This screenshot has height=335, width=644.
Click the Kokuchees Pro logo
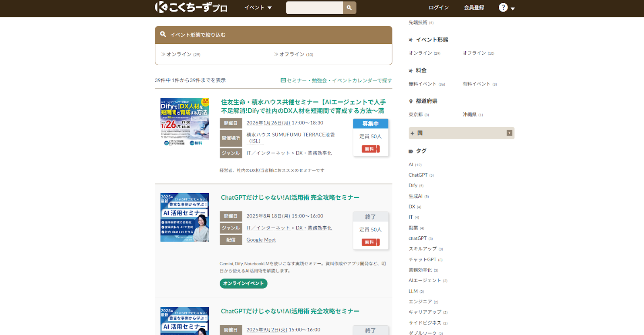point(191,7)
